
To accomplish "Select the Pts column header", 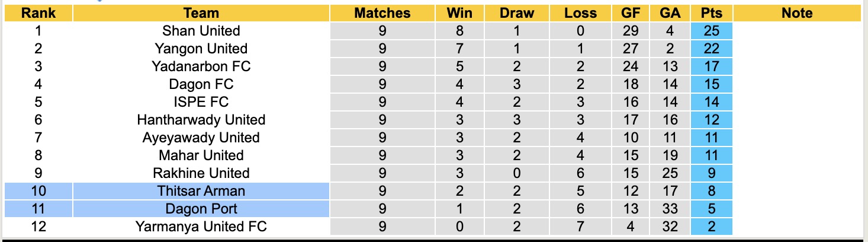I will coord(711,13).
